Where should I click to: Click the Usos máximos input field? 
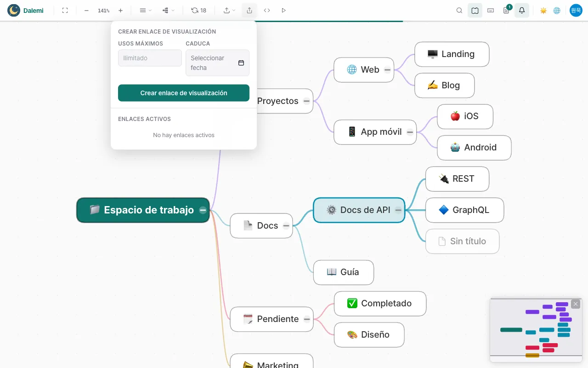click(x=150, y=58)
